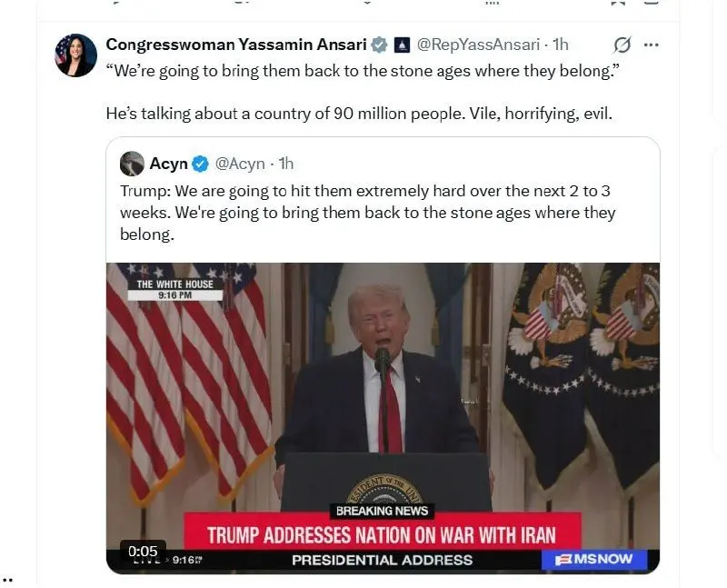
Task: Click the 1h timestamp on Acyn's quoted post
Action: [285, 164]
